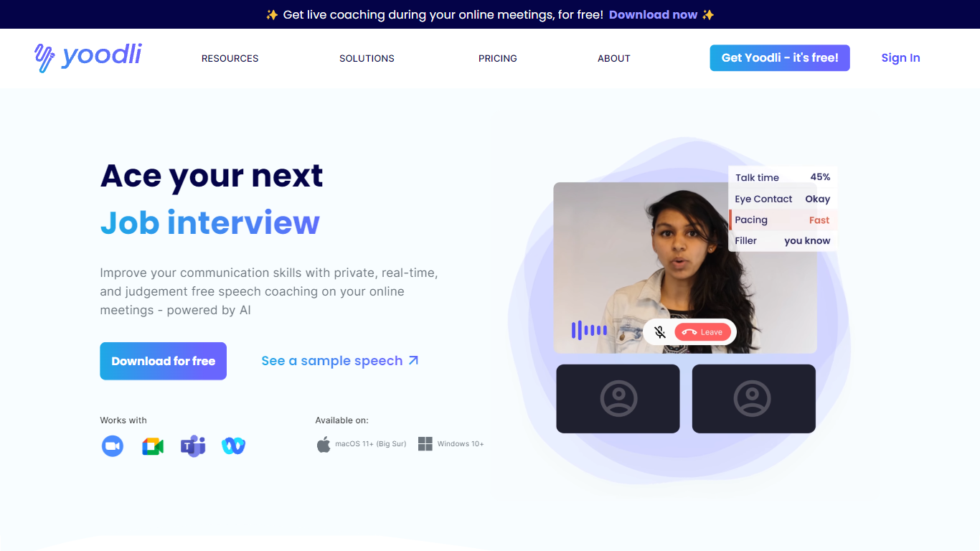980x551 pixels.
Task: Open the RESOURCES menu
Action: (x=230, y=58)
